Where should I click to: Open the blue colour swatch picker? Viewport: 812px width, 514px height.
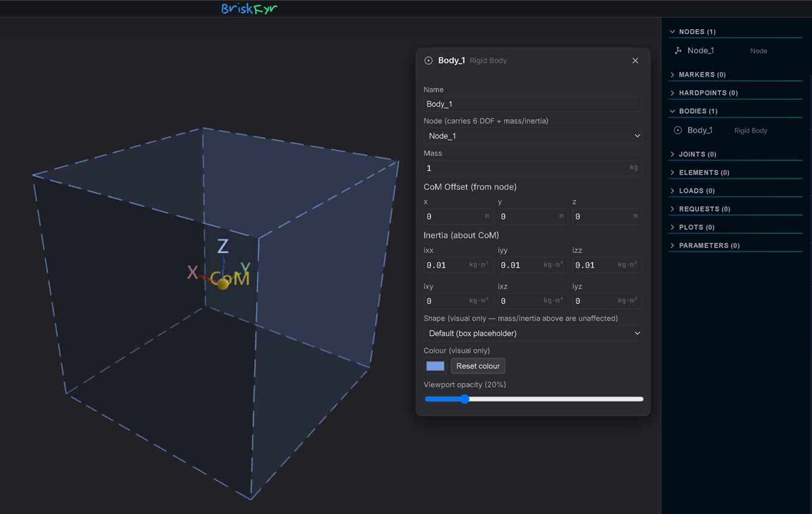pyautogui.click(x=435, y=366)
